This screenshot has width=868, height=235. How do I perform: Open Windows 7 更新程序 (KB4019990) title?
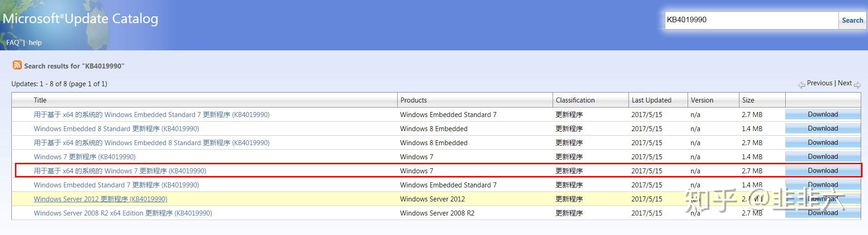click(85, 157)
